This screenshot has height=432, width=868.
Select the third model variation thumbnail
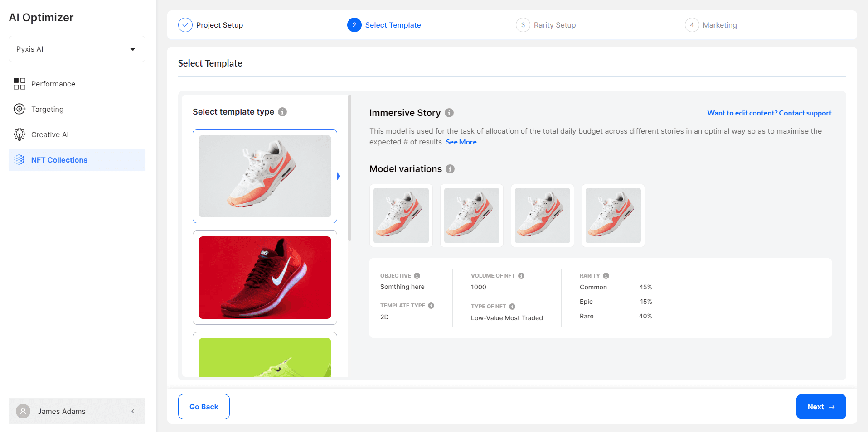543,216
